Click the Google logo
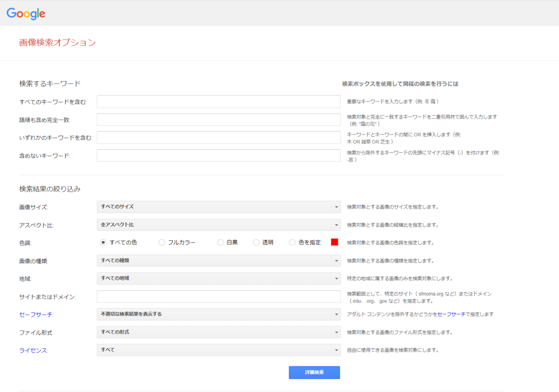The width and height of the screenshot is (559, 392). pos(26,14)
